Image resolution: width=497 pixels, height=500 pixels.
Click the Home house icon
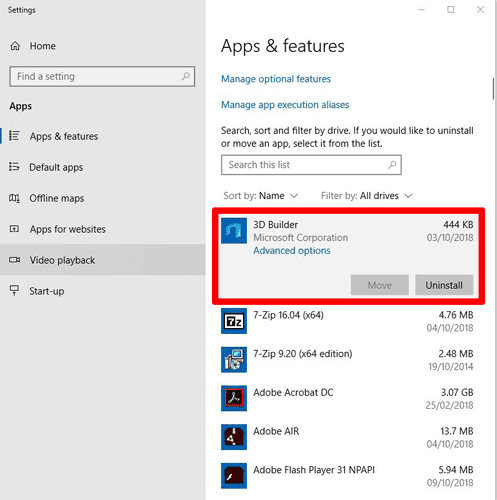tap(15, 46)
